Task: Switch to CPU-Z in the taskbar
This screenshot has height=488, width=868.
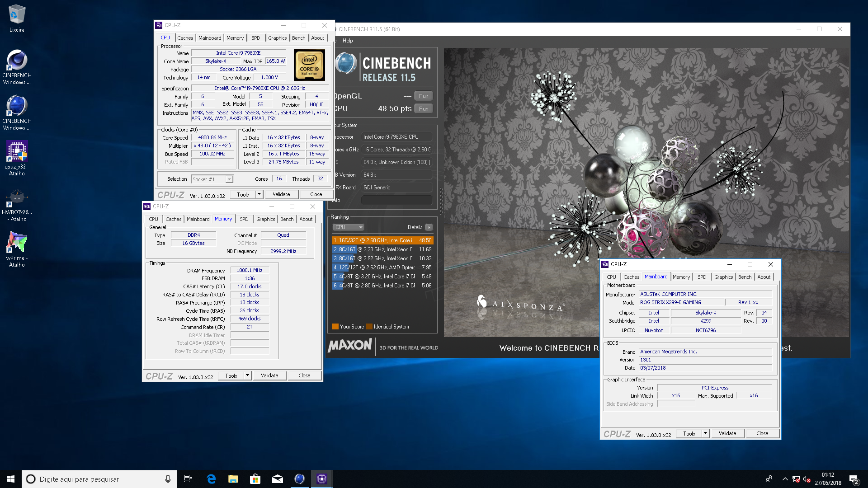Action: (322, 479)
